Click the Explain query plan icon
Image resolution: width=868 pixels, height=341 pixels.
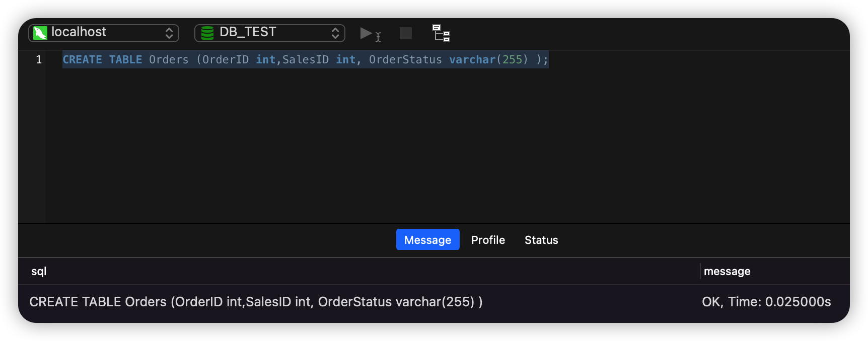[441, 33]
